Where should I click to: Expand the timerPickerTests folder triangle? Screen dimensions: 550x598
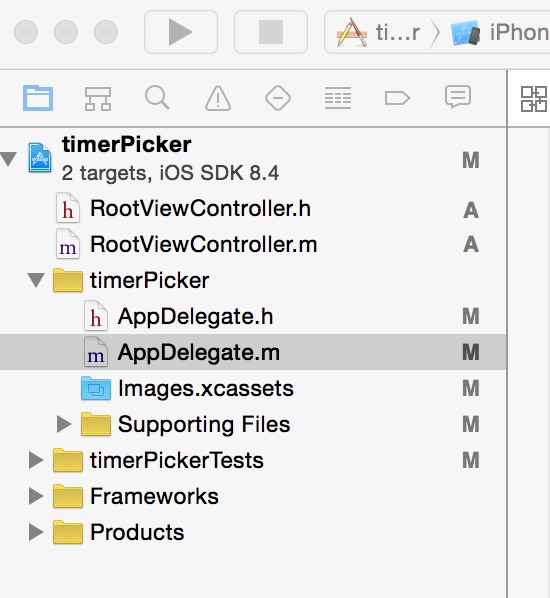(x=36, y=460)
